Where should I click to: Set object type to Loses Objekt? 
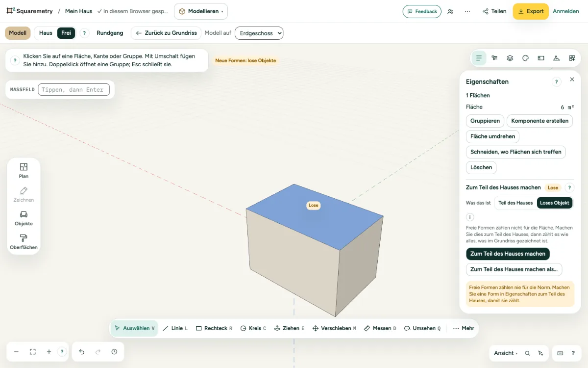(x=555, y=203)
